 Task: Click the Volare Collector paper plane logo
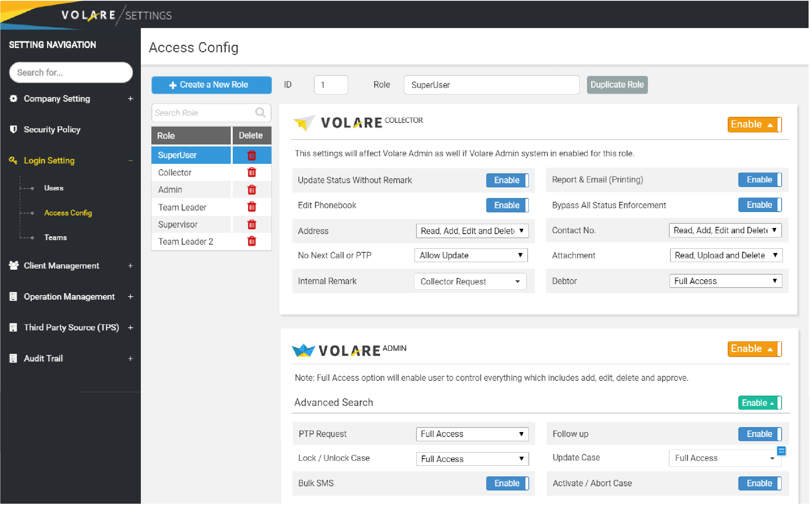click(x=305, y=123)
